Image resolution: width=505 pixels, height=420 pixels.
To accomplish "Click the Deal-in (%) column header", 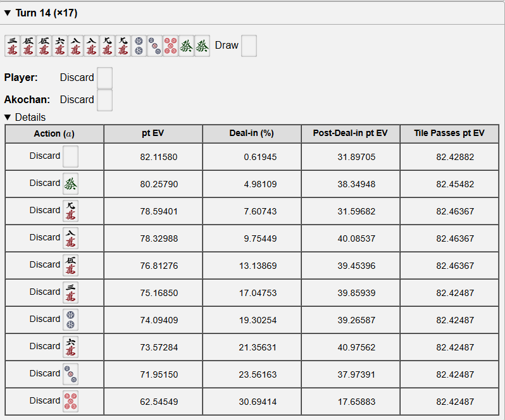I will tap(251, 133).
